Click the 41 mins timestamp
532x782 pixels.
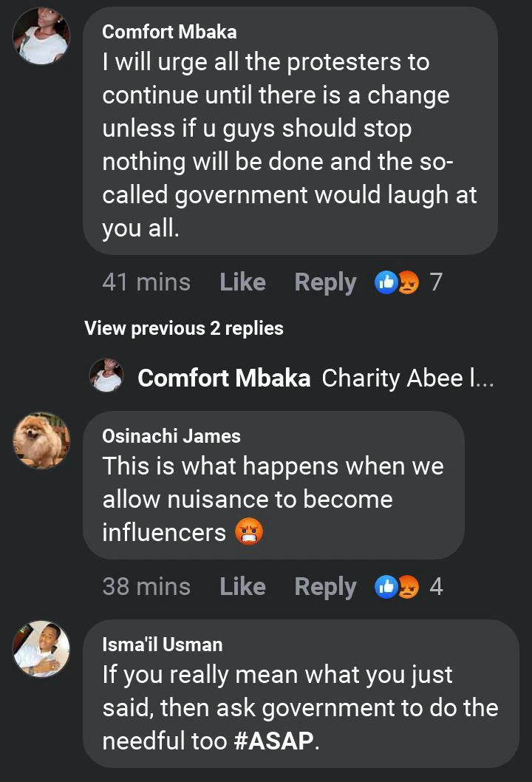point(146,282)
